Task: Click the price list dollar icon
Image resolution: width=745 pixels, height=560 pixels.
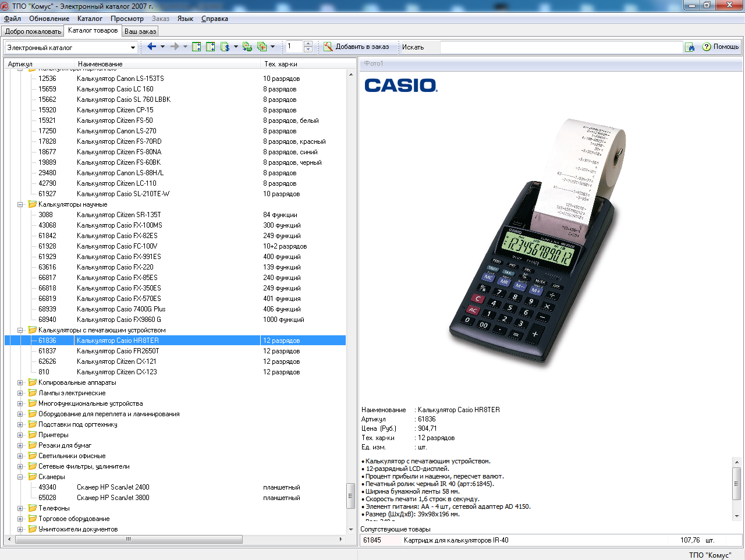Action: pyautogui.click(x=225, y=47)
